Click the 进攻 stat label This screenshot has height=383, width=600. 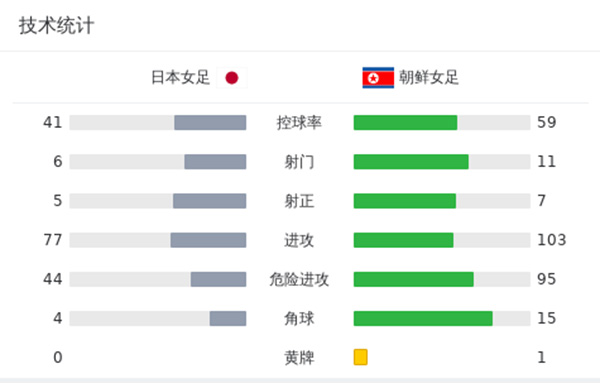pyautogui.click(x=299, y=240)
